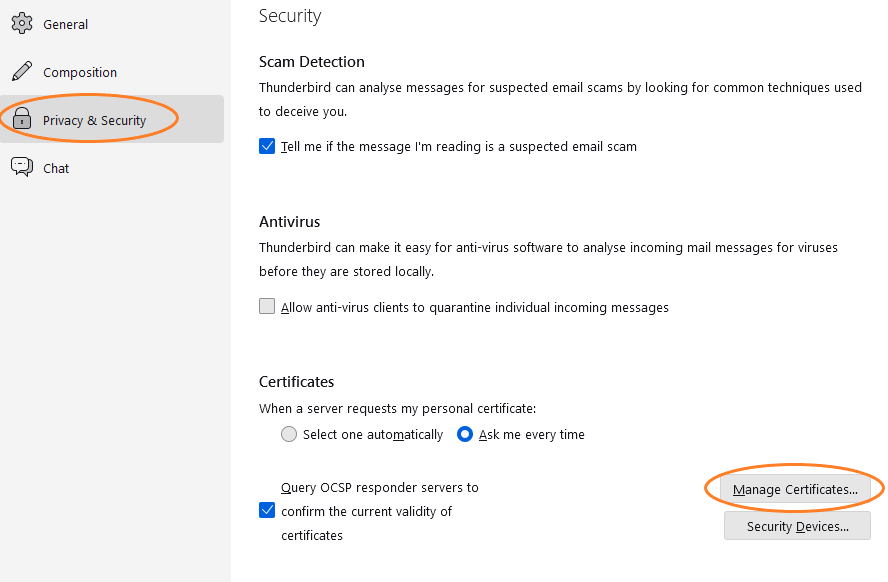Click the Scam Detection section heading
Image resolution: width=888 pixels, height=582 pixels.
click(311, 61)
